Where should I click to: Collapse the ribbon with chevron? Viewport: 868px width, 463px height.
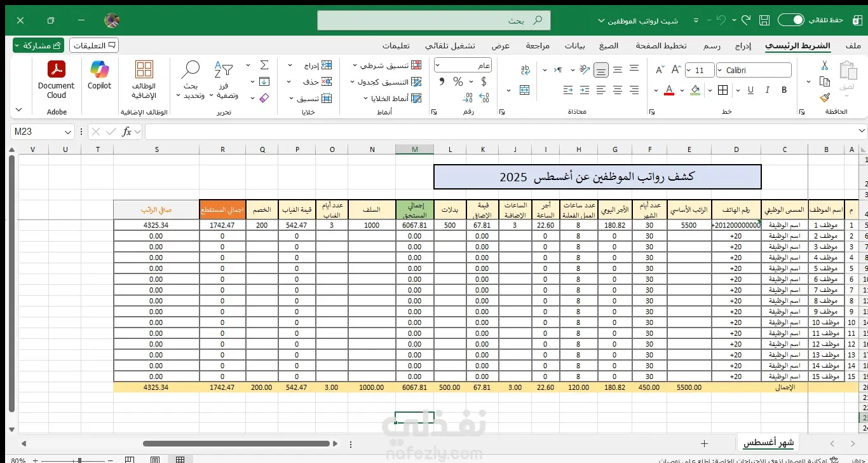click(x=18, y=109)
